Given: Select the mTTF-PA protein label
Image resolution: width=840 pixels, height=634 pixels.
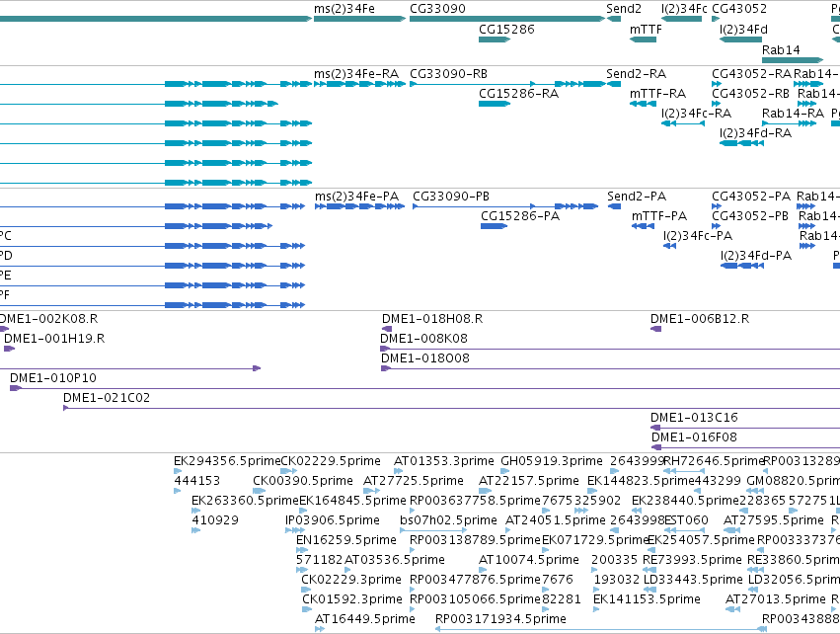Looking at the screenshot, I should point(659,216).
